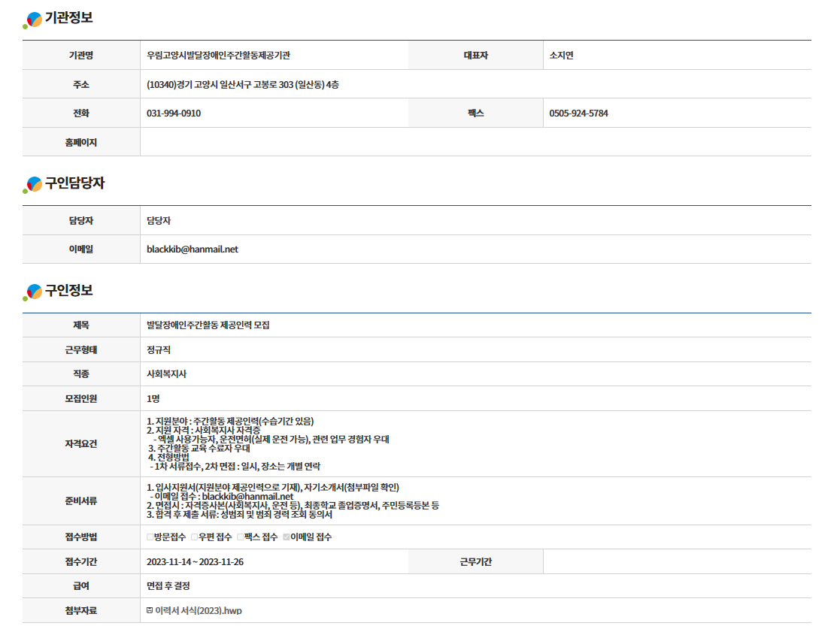The width and height of the screenshot is (840, 629).
Task: Click the application period 2023-11-14 ~ 2023-11-26
Action: tap(195, 562)
